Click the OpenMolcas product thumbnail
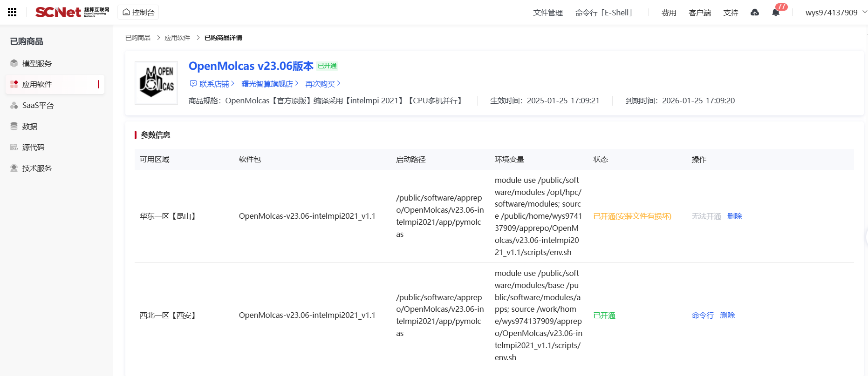 coord(156,83)
